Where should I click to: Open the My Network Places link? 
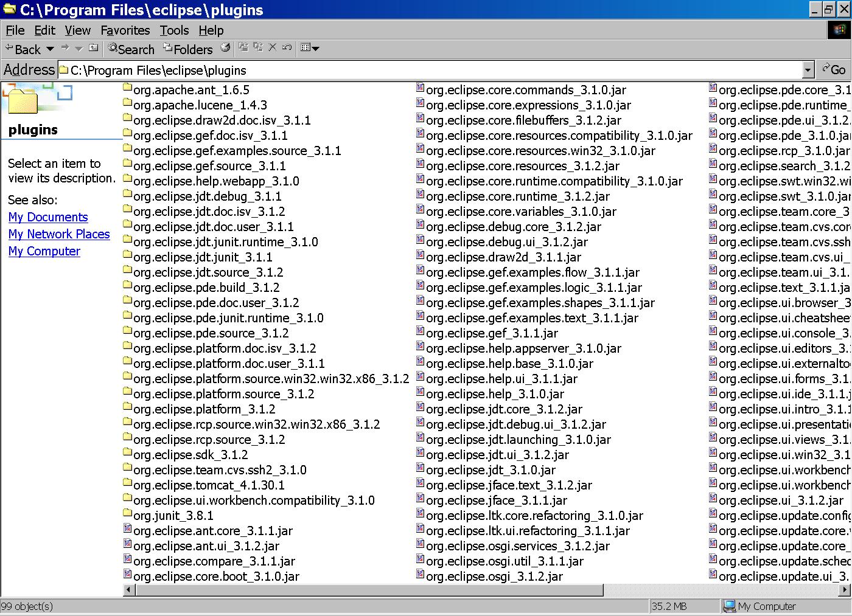(59, 234)
